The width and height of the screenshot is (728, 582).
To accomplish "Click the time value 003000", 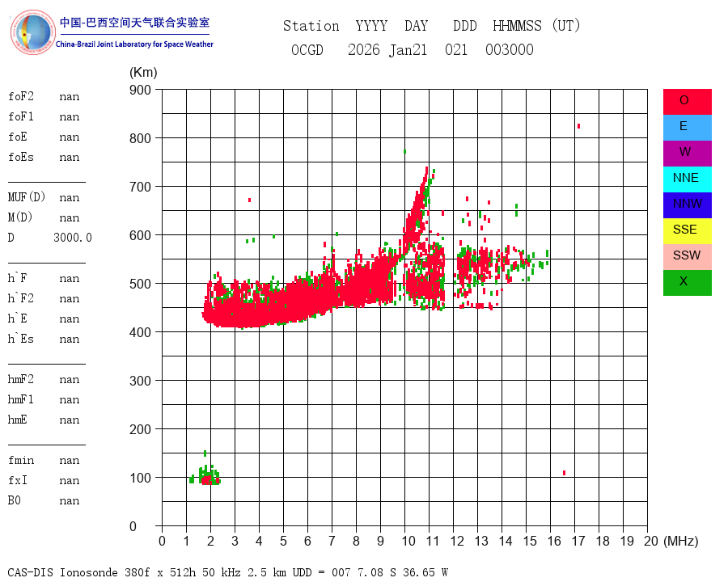I will pyautogui.click(x=510, y=49).
